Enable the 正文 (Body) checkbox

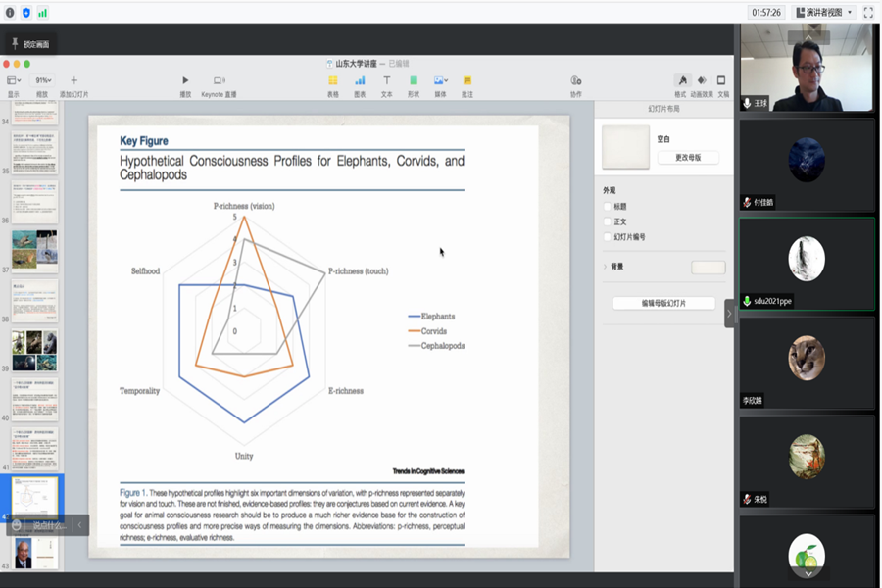[608, 221]
